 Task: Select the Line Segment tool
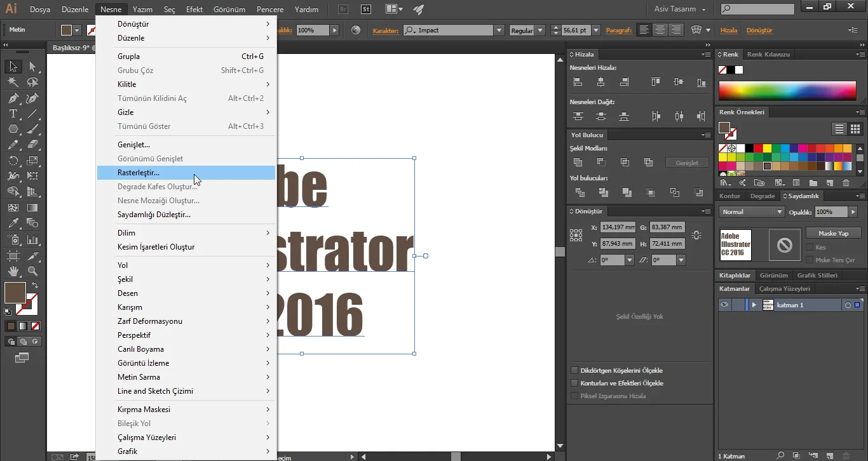click(x=32, y=114)
